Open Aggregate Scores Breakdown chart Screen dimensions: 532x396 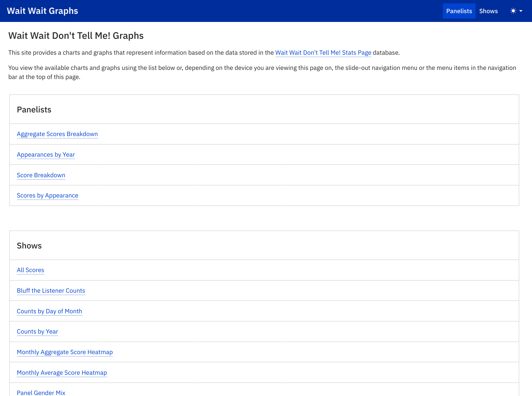[57, 134]
